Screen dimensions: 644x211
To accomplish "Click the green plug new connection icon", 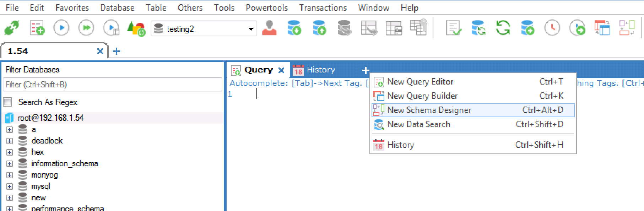I will point(12,28).
